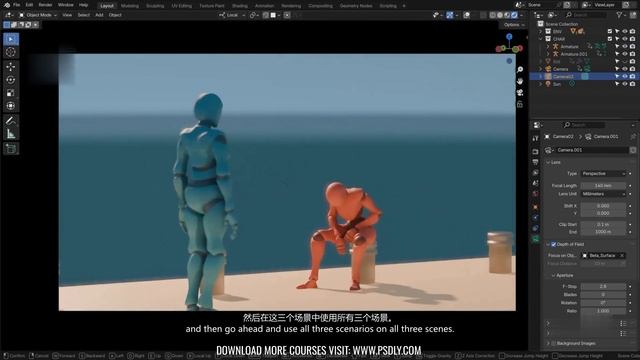This screenshot has height=360, width=640.
Task: Select the Transform tool
Action: pos(11,106)
